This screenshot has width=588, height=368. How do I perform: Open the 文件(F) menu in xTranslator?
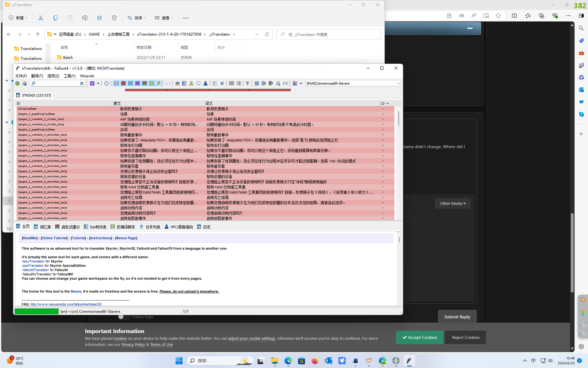21,76
